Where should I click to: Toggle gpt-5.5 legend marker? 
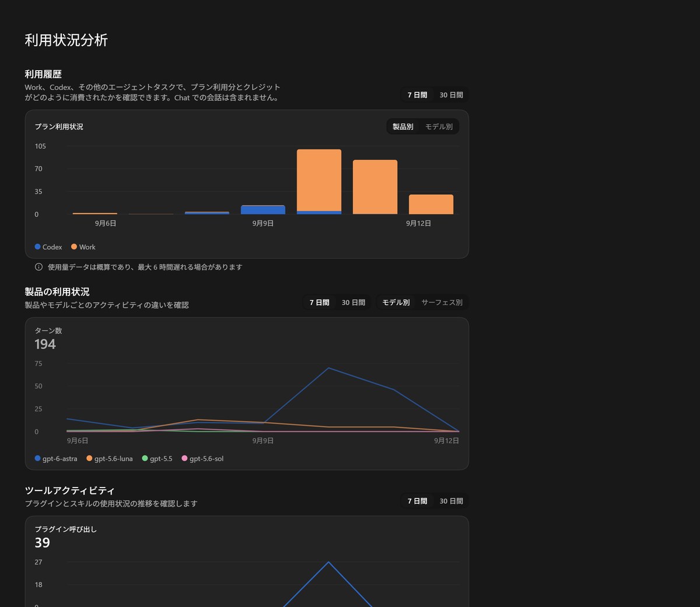(145, 458)
